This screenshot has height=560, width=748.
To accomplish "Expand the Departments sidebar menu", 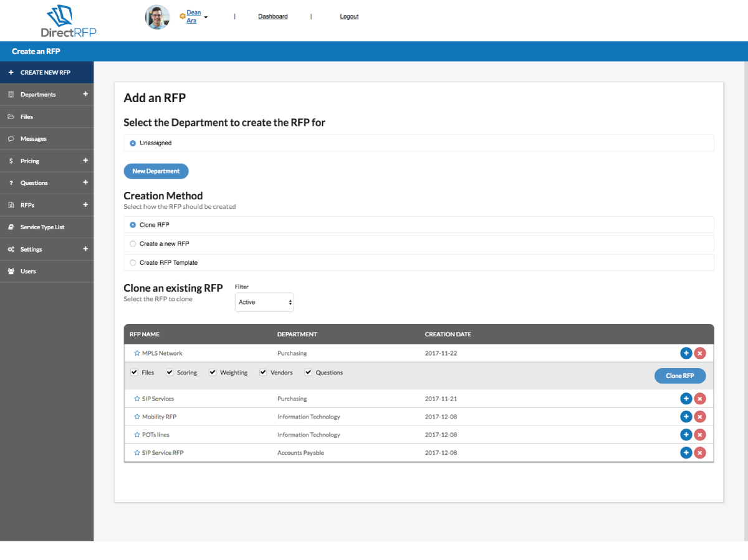I will click(x=85, y=94).
